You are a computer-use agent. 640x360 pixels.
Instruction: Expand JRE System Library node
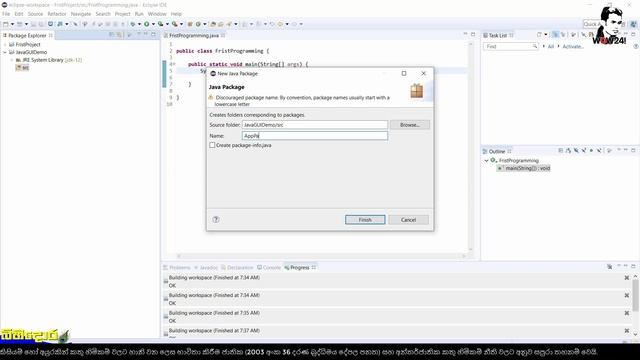(12, 60)
